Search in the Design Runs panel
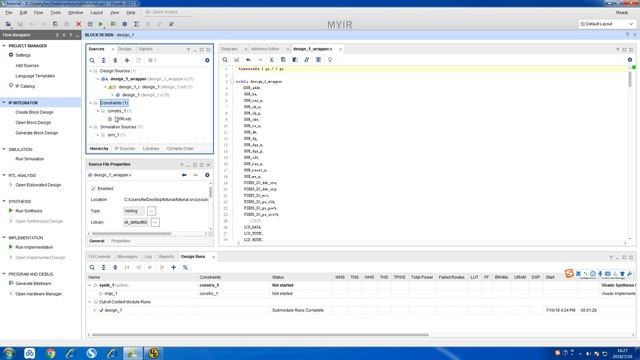The height and width of the screenshot is (360, 640). click(x=92, y=267)
